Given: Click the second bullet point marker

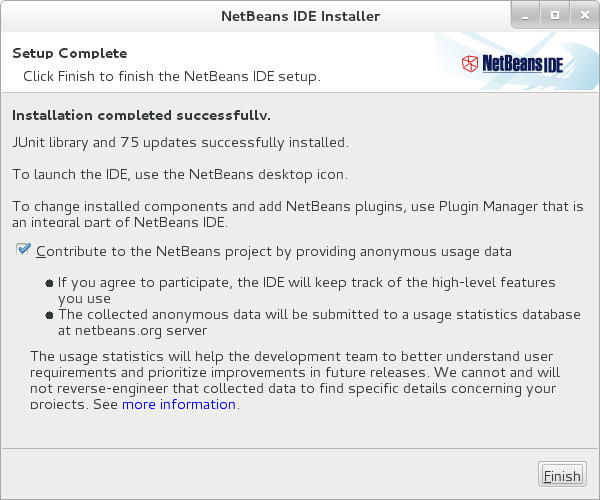Looking at the screenshot, I should [50, 315].
